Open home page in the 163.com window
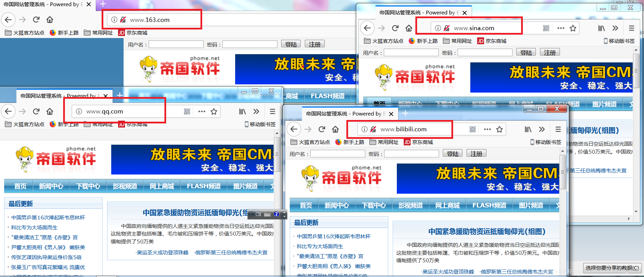 click(x=50, y=20)
